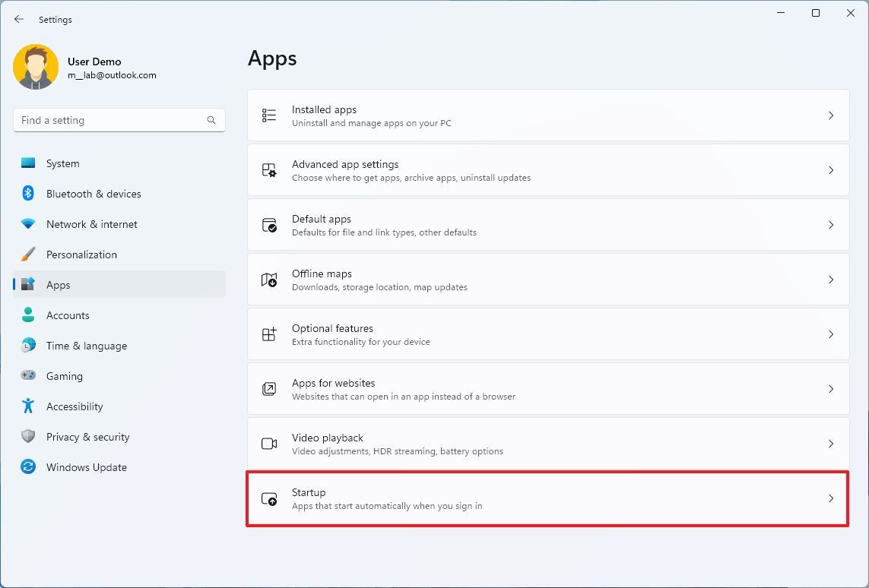Viewport: 869px width, 588px height.
Task: Click the chevron next to Default apps
Action: pos(830,224)
